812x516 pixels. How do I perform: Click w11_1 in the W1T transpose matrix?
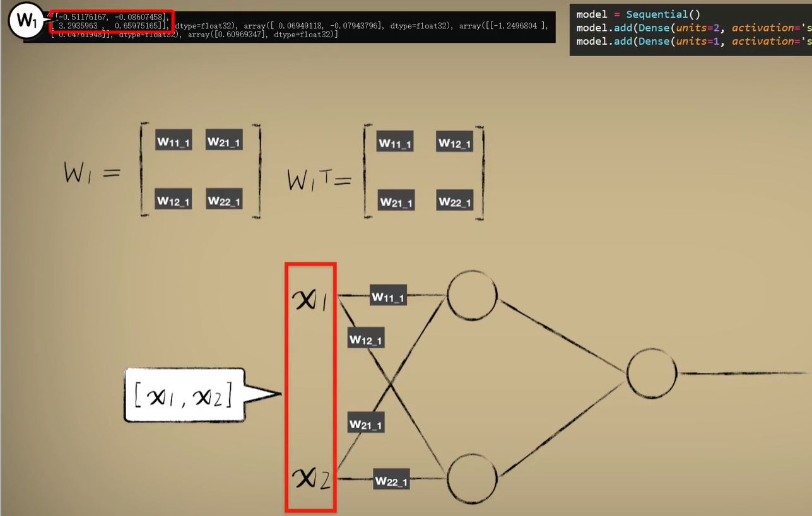click(395, 143)
